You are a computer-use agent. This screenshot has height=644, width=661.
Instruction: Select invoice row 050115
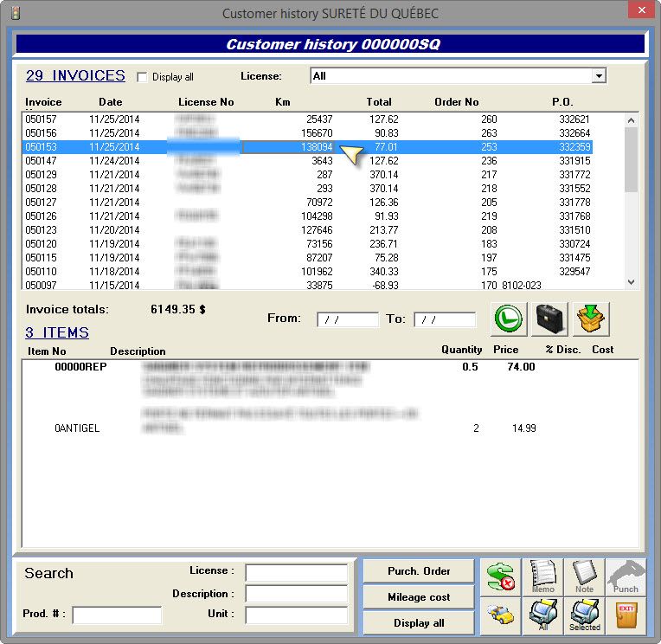(307, 258)
